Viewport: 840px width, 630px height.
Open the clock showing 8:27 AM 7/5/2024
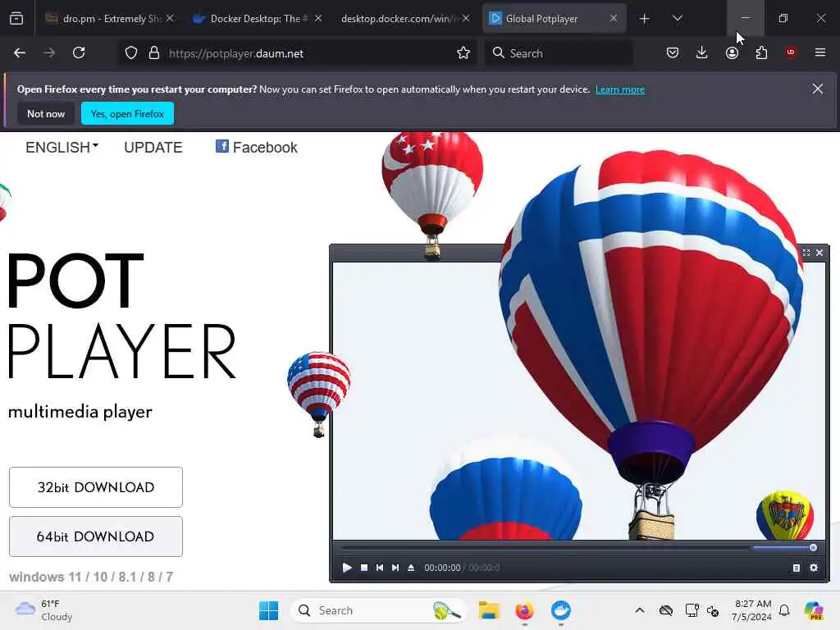(x=751, y=610)
